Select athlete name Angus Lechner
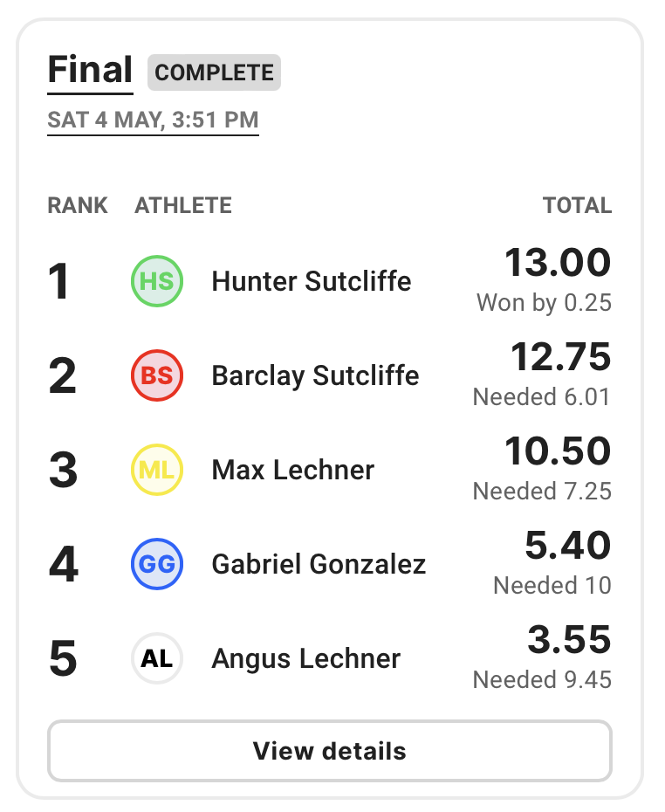This screenshot has width=665, height=812. point(305,658)
